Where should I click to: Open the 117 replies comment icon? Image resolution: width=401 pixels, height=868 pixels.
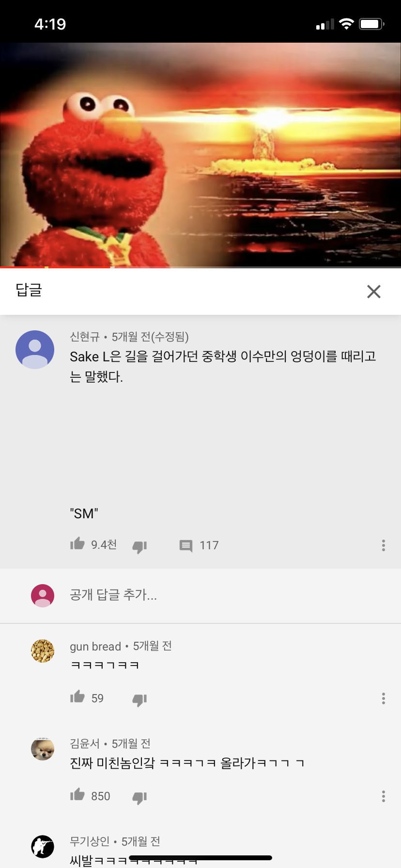pos(186,546)
